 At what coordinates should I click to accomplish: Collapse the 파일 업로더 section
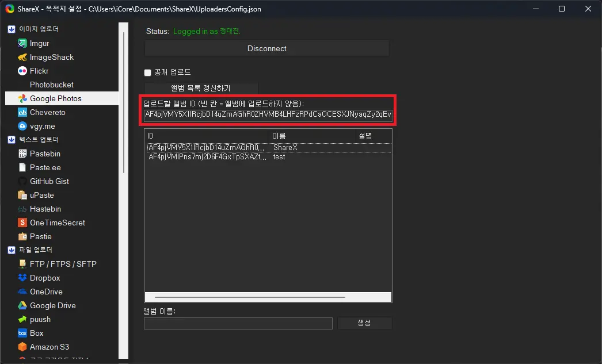click(10, 250)
